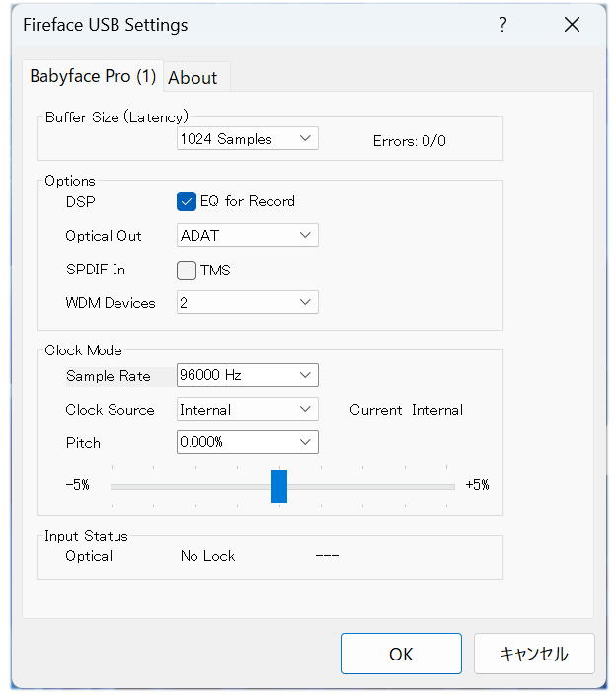
Task: Click the +5% pitch slider label
Action: point(478,485)
